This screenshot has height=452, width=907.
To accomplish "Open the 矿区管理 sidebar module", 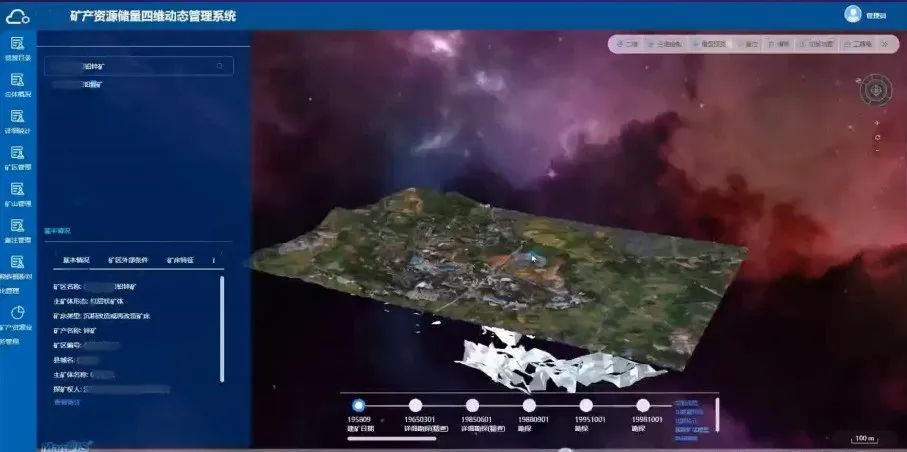I will 17,158.
